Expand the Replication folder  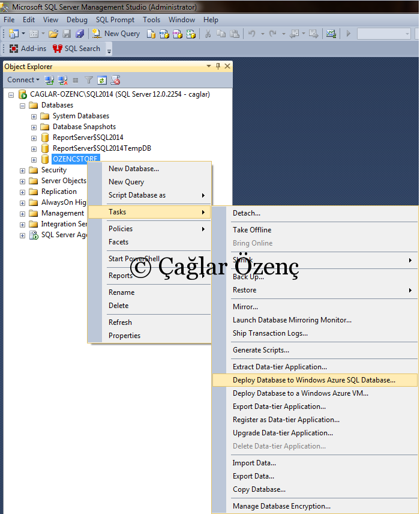coord(22,192)
